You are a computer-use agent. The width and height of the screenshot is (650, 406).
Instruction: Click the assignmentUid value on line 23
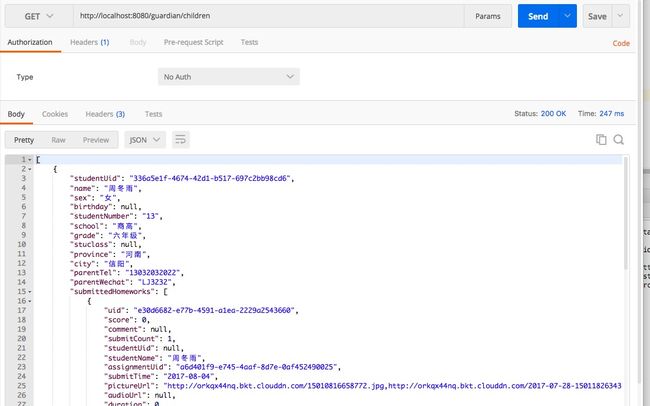(256, 367)
